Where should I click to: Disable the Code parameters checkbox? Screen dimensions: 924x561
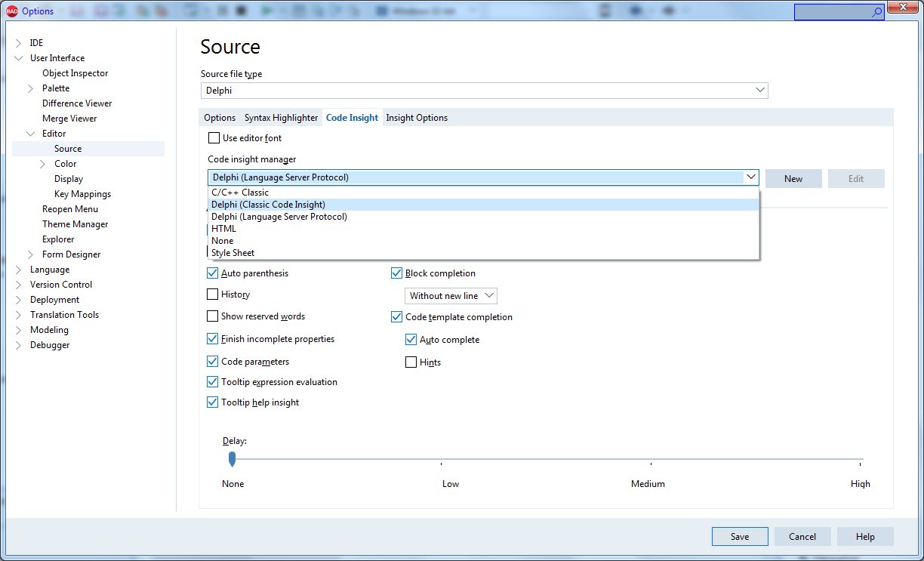click(x=213, y=362)
